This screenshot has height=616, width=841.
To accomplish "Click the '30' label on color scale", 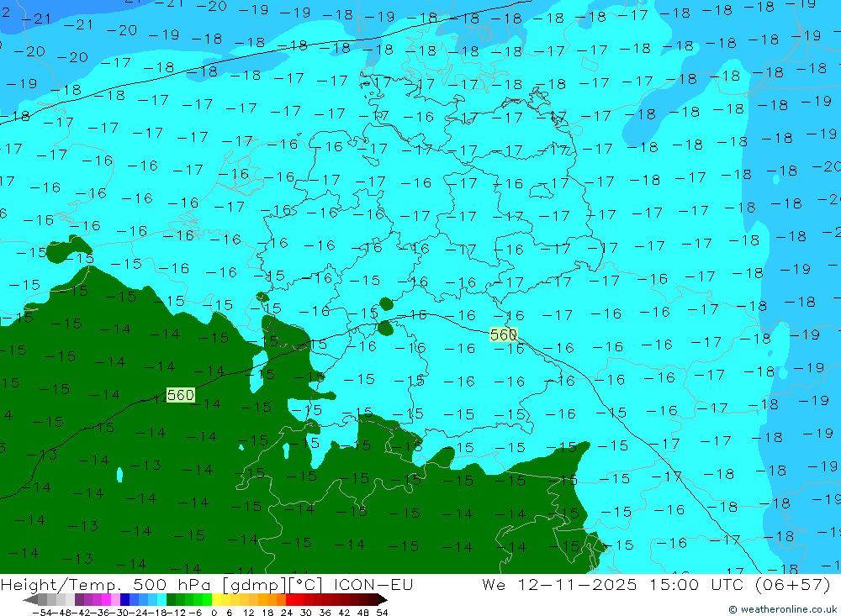I will tap(306, 613).
